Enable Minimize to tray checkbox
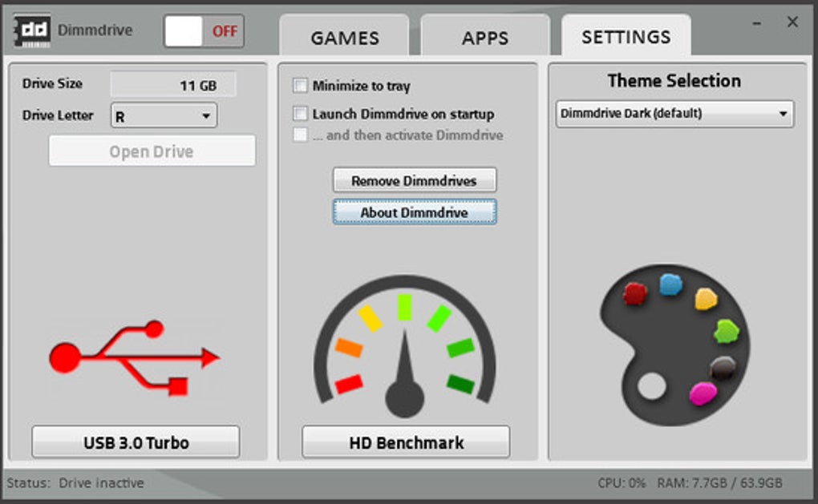Image resolution: width=818 pixels, height=504 pixels. tap(301, 86)
